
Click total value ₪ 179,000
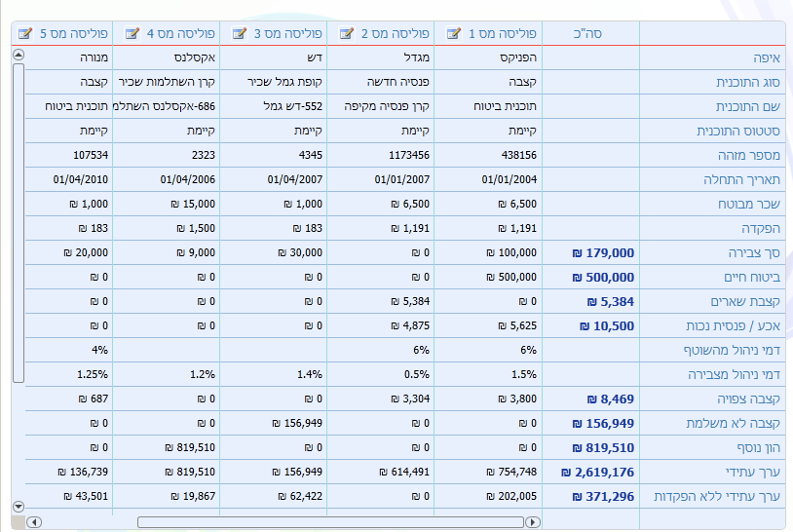pos(603,253)
